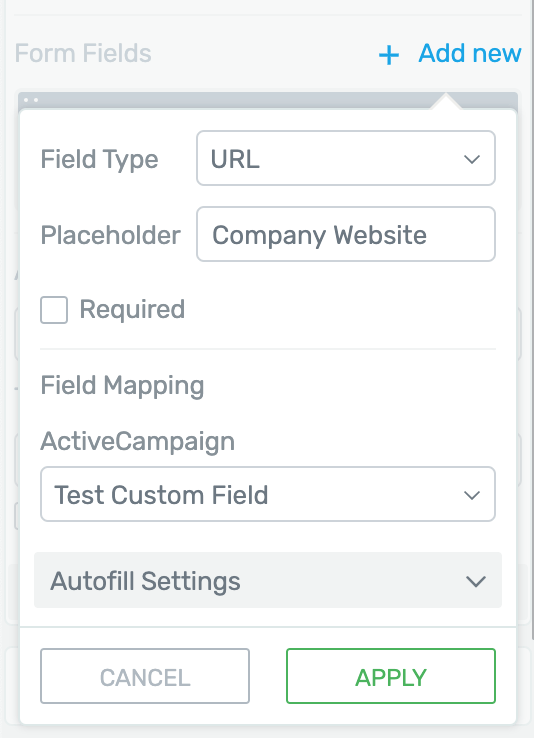This screenshot has width=534, height=738.
Task: Click the chevron in Test Custom Field box
Action: 471,495
